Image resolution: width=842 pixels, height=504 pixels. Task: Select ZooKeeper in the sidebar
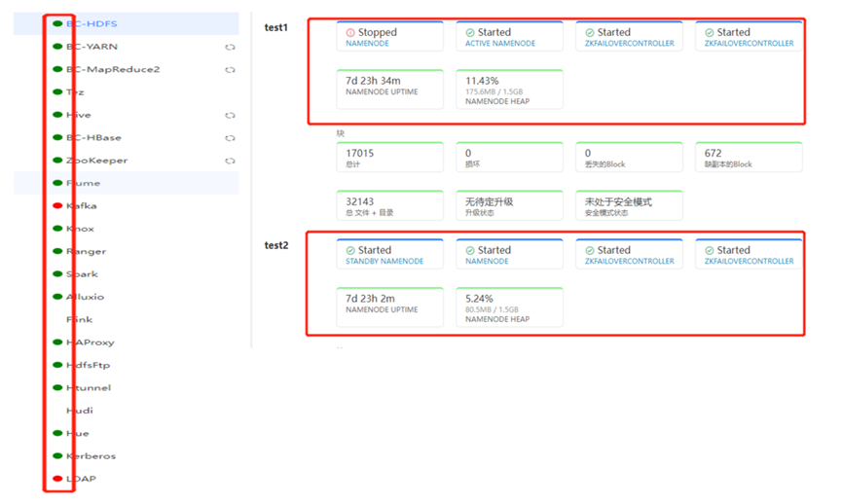click(x=96, y=161)
